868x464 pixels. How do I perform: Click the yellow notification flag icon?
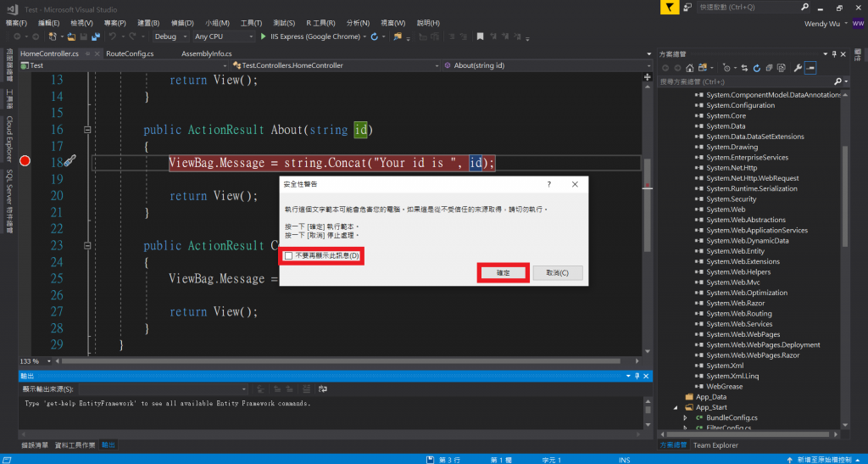670,7
